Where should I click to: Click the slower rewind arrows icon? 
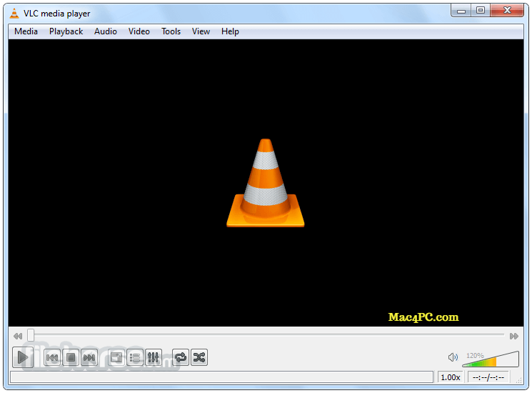tap(18, 336)
